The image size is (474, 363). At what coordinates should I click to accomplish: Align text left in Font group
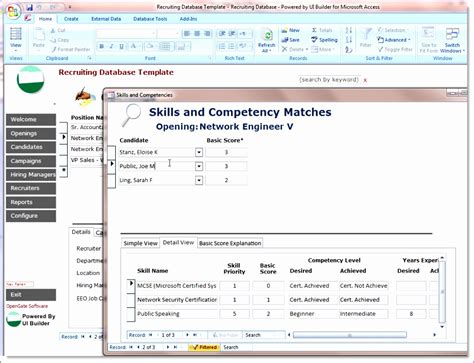tap(187, 33)
